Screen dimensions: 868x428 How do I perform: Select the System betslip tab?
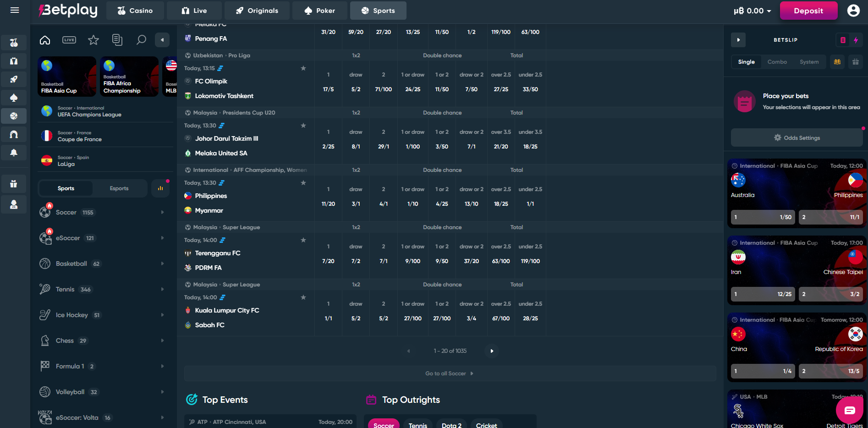(x=809, y=62)
